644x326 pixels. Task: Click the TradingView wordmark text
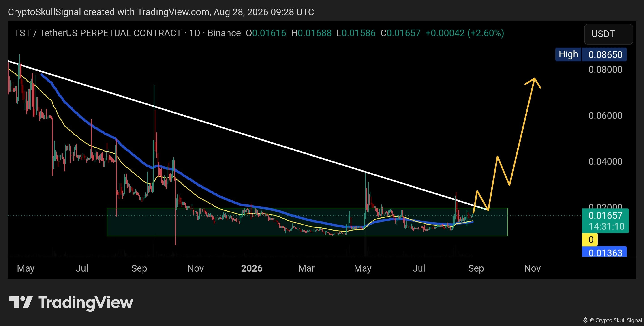[x=86, y=303]
